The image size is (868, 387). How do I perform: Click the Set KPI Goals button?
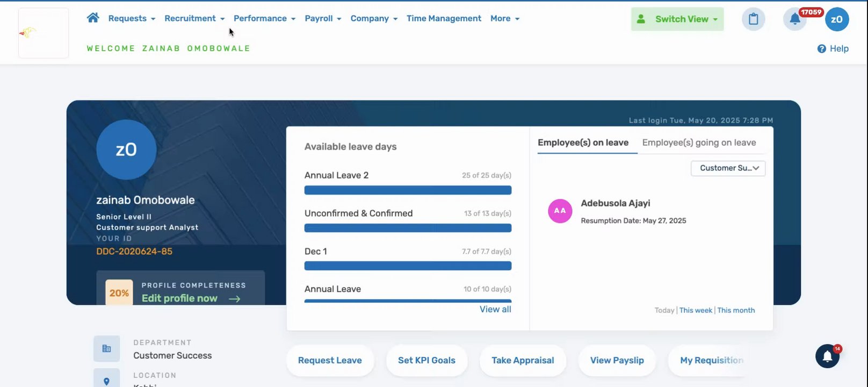426,361
